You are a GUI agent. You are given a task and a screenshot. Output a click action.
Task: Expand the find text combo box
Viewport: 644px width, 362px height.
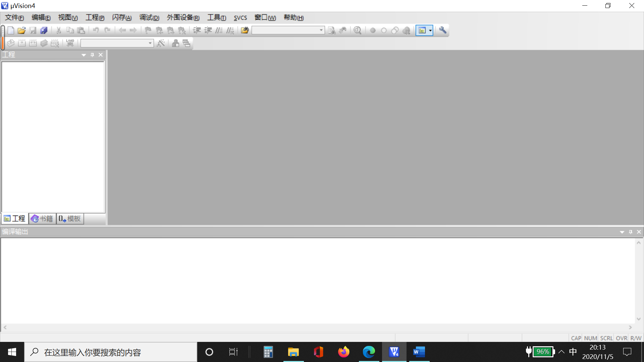[321, 31]
